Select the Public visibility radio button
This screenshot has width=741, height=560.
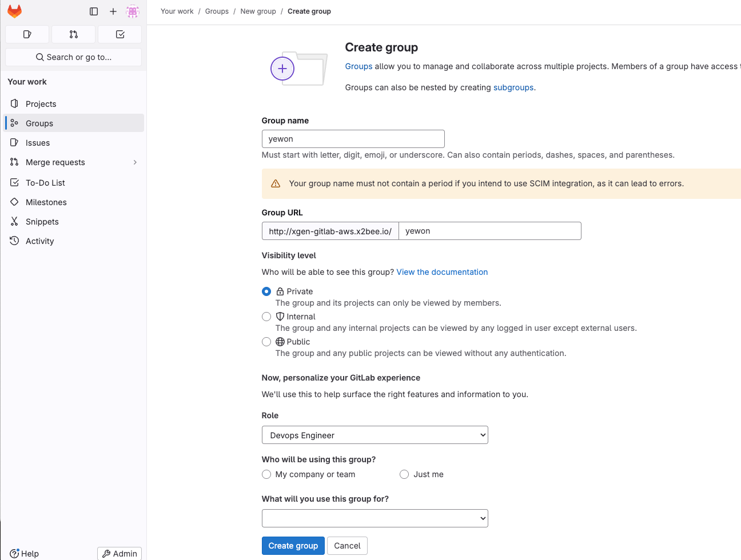(266, 342)
